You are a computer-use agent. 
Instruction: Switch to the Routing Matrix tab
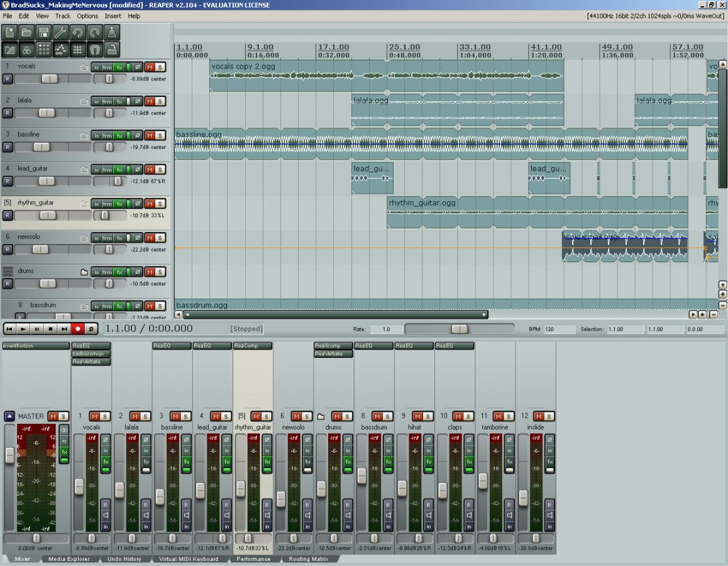tap(308, 559)
